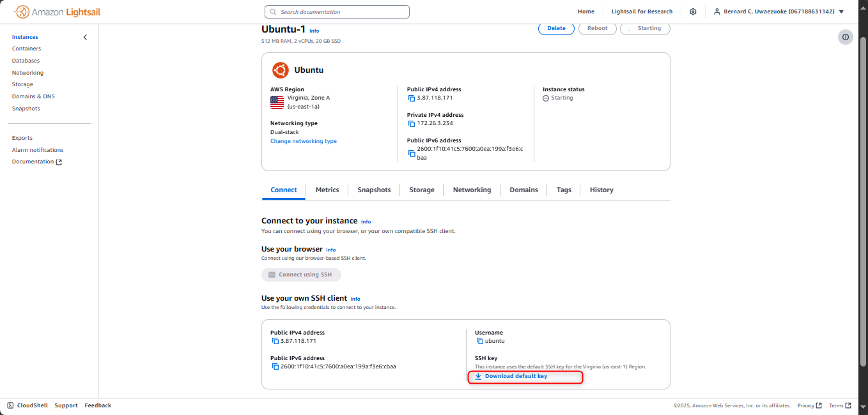Copy the Private IPv4 address 172.26.3.234
The width and height of the screenshot is (868, 415).
[x=412, y=123]
